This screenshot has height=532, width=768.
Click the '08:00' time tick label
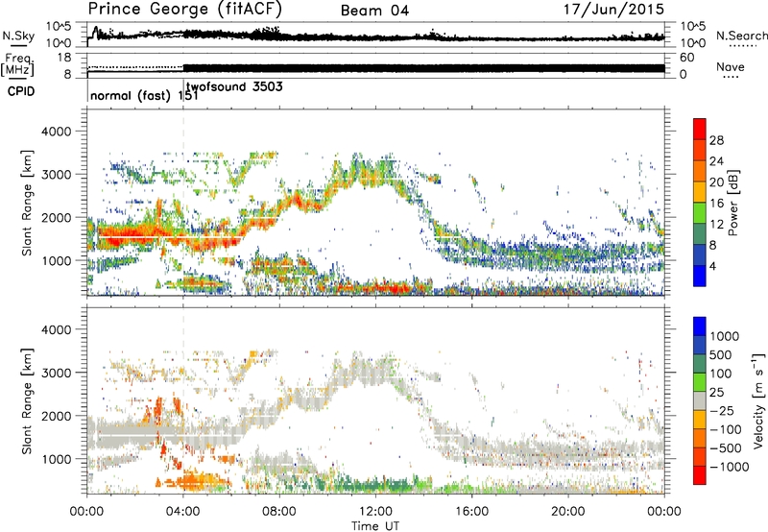pos(279,512)
